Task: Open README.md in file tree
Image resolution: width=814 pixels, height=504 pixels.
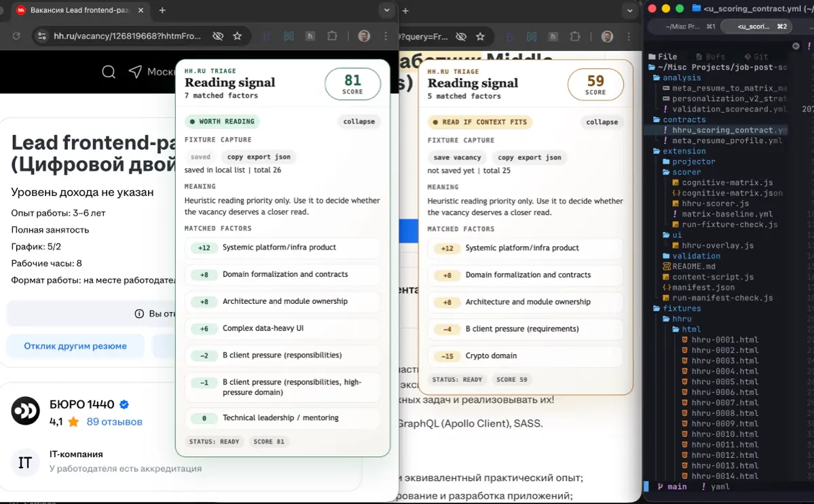Action: (x=689, y=267)
